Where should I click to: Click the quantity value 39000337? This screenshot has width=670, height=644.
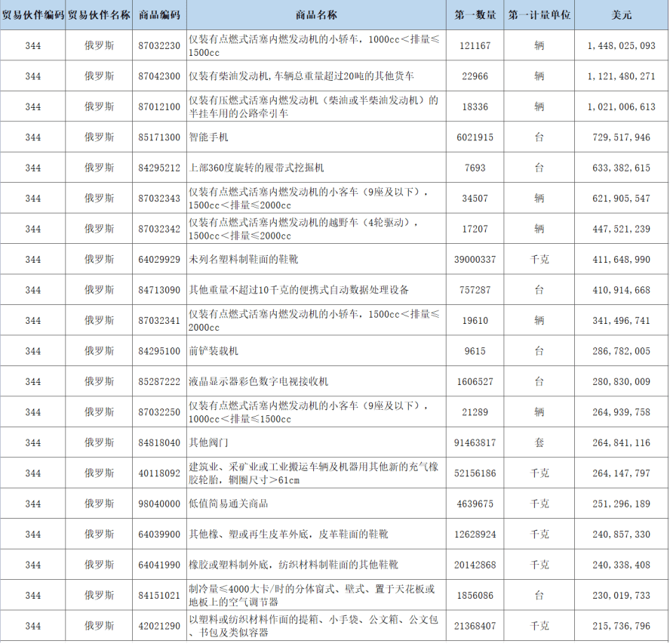[475, 260]
